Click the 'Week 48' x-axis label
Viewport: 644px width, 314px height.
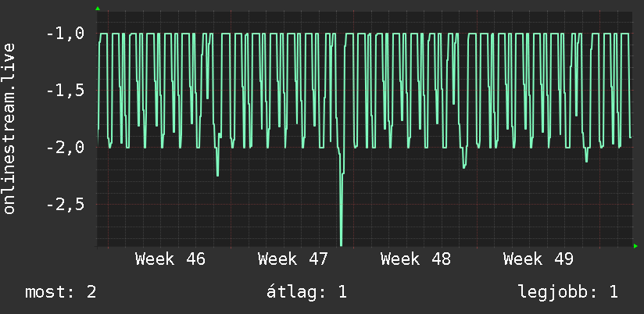(415, 259)
